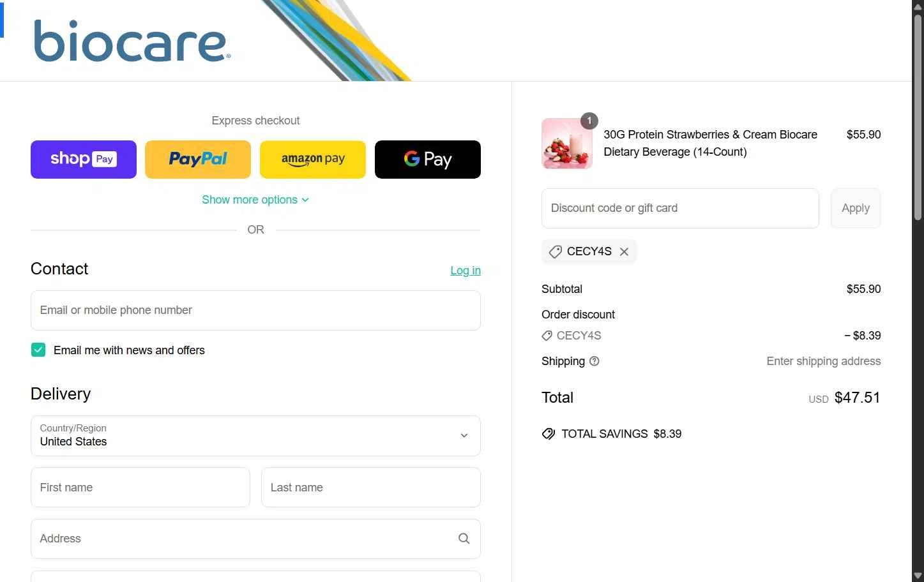
Task: Click the Discount code or gift card field
Action: pyautogui.click(x=680, y=208)
